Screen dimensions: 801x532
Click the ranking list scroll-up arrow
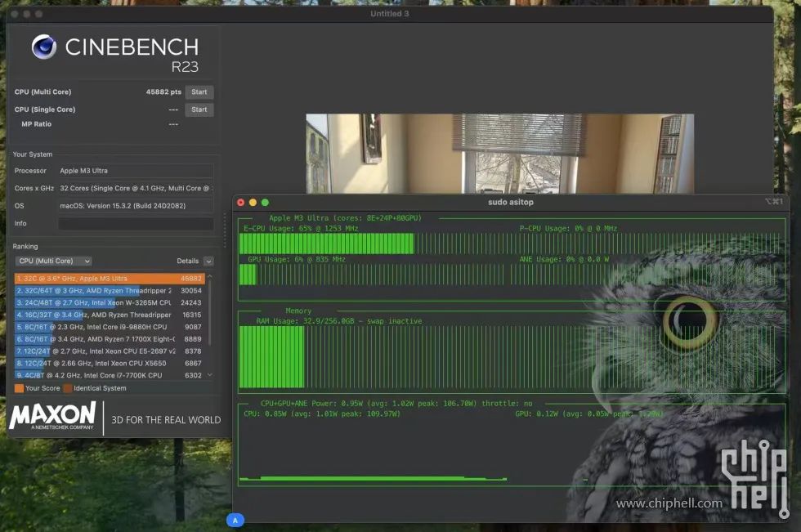pos(209,276)
